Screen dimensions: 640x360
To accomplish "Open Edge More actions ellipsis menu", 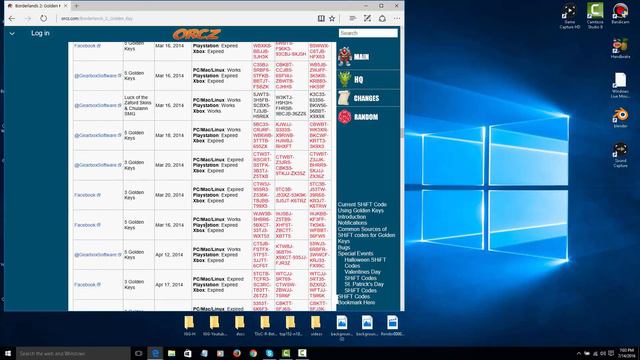I will 397,18.
